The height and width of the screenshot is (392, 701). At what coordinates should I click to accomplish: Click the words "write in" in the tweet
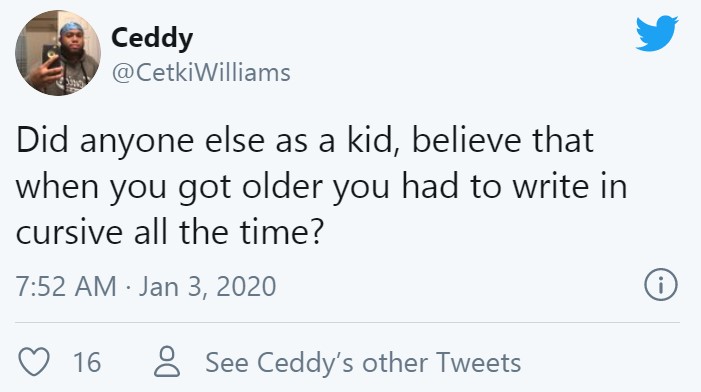click(570, 186)
